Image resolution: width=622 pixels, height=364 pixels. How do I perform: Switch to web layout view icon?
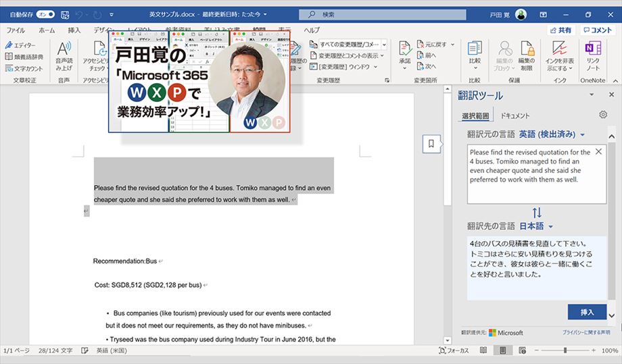coord(522,350)
